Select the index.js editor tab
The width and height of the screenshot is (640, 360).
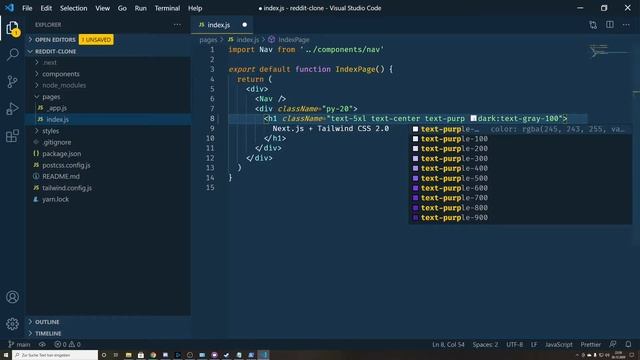click(x=222, y=25)
